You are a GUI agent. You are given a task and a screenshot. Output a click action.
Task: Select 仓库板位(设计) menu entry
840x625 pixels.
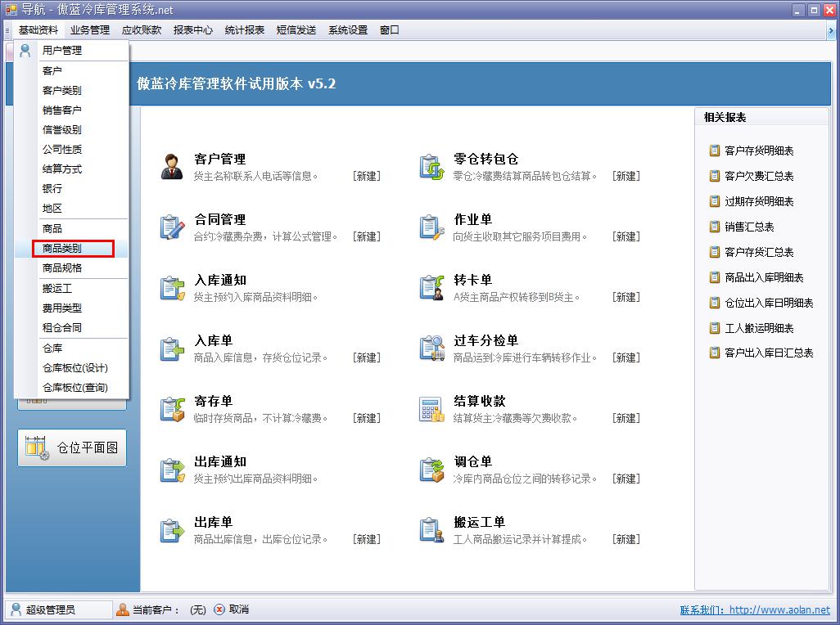tap(75, 368)
